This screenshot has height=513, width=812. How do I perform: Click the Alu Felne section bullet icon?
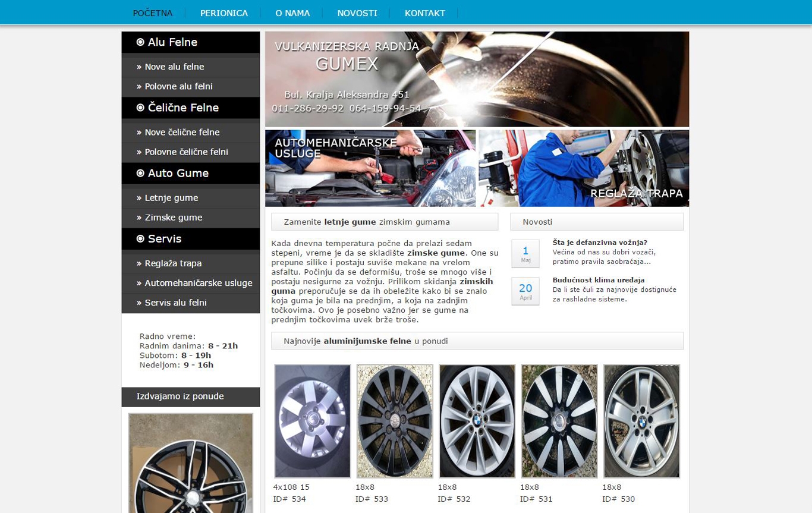(140, 42)
